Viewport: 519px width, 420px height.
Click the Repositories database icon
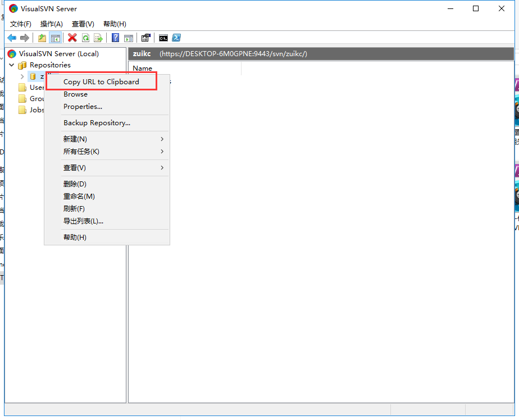tap(22, 65)
